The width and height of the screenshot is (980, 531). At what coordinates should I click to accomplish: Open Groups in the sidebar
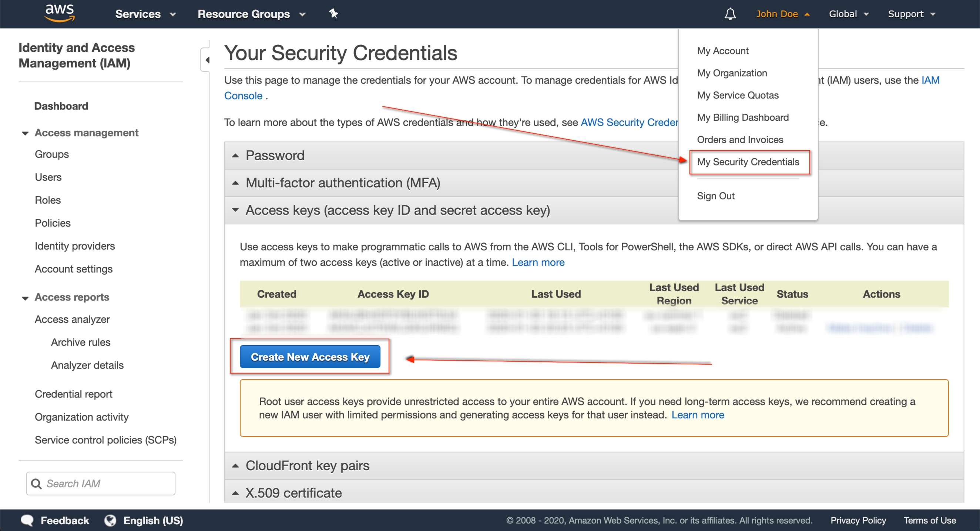pos(52,154)
